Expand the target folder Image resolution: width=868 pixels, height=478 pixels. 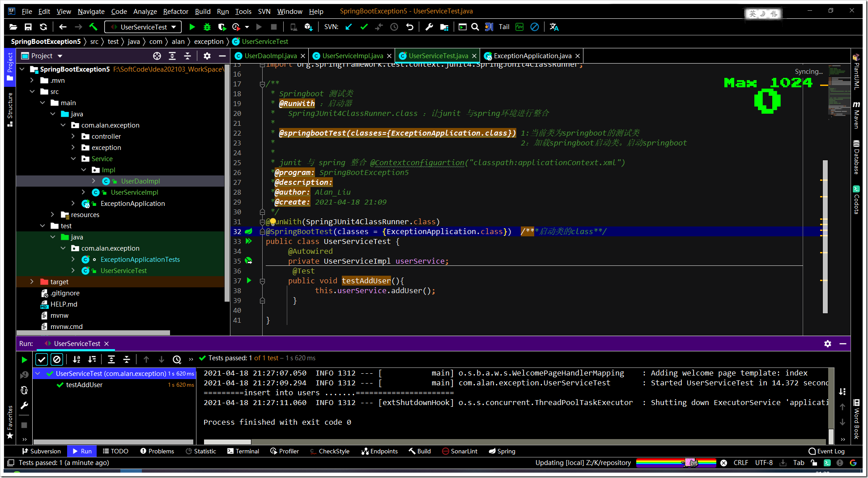pos(32,282)
